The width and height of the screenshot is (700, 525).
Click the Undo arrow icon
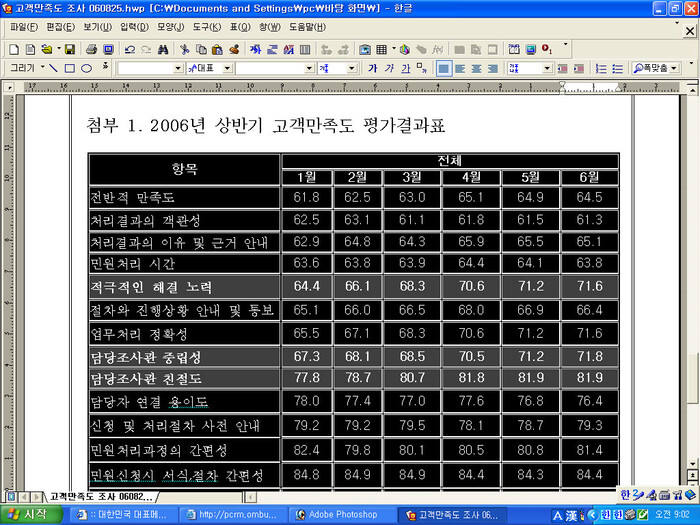(x=130, y=49)
